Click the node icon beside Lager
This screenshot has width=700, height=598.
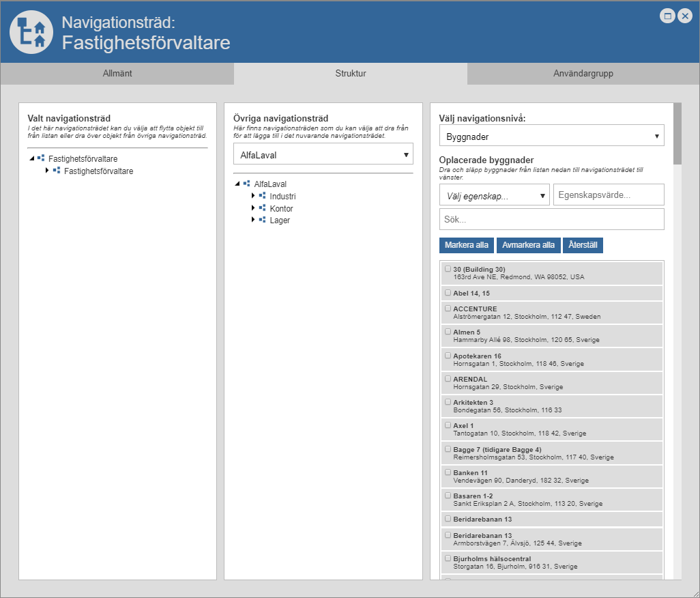[262, 220]
